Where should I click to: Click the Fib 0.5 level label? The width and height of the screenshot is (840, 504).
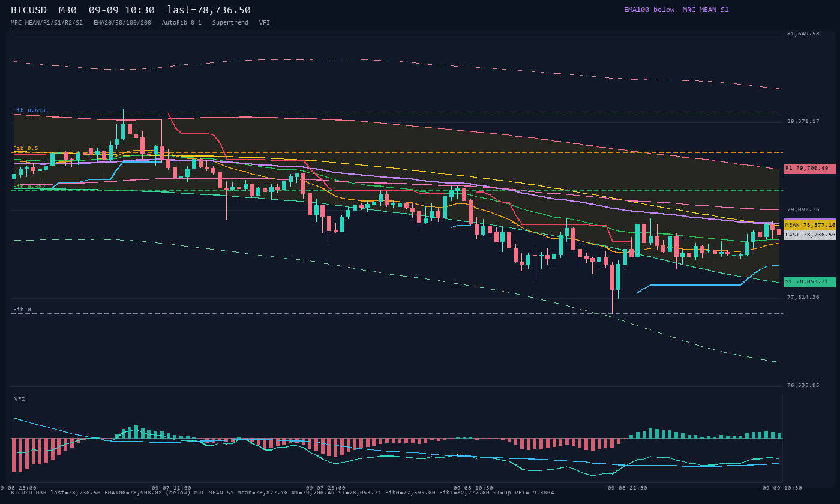pyautogui.click(x=26, y=149)
